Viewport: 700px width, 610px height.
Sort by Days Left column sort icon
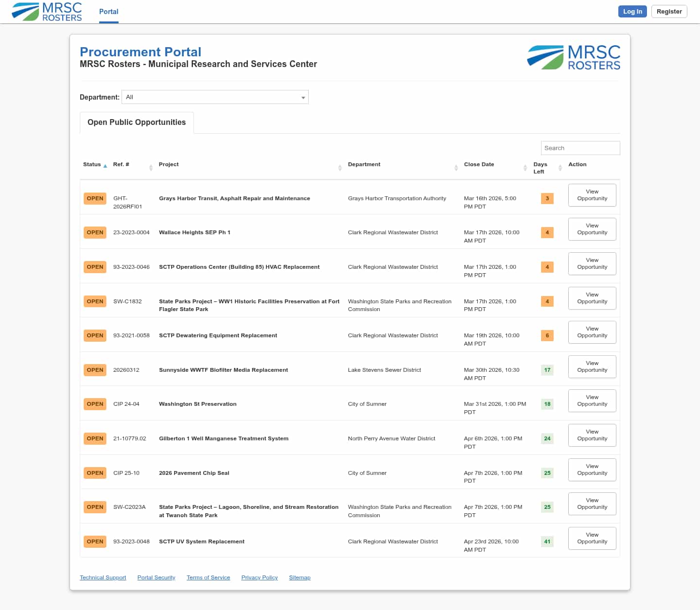coord(560,168)
